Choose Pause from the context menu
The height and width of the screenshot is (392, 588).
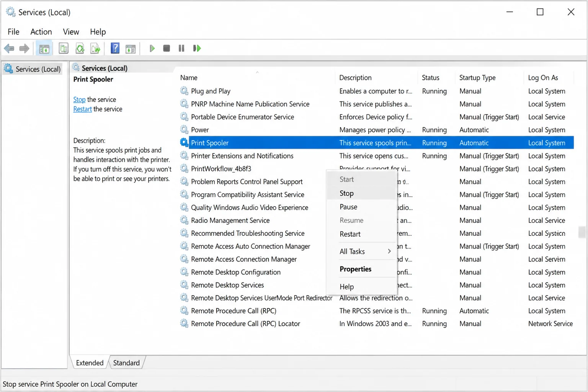361,207
